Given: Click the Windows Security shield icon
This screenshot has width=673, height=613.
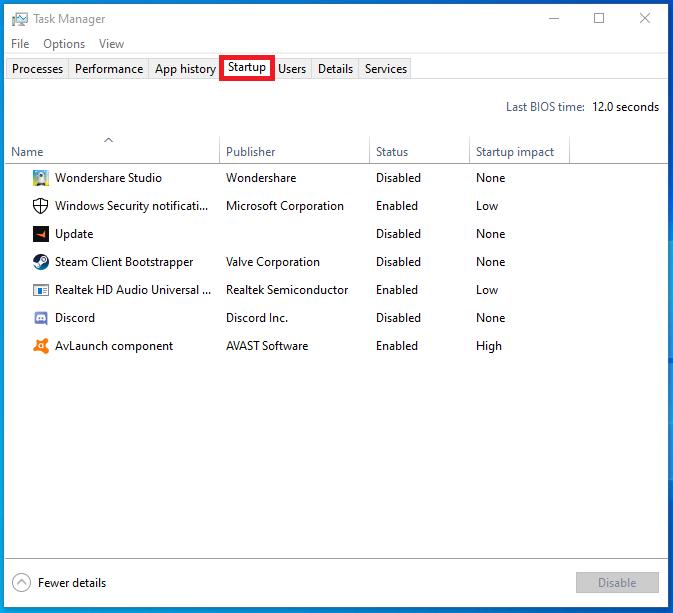Looking at the screenshot, I should pyautogui.click(x=41, y=206).
